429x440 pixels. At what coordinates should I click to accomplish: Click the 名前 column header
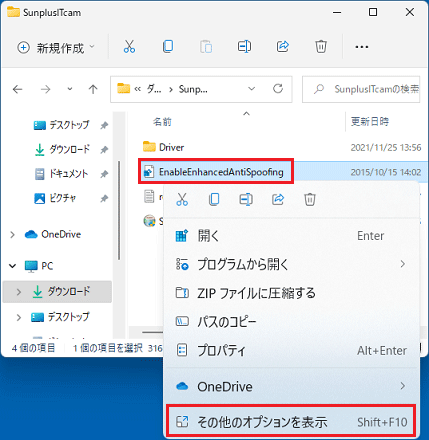point(162,122)
